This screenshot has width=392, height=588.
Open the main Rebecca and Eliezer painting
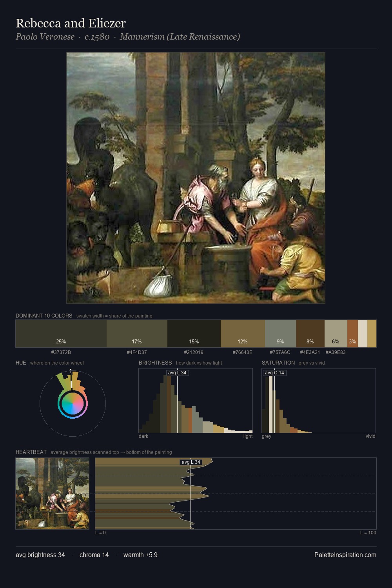[196, 178]
